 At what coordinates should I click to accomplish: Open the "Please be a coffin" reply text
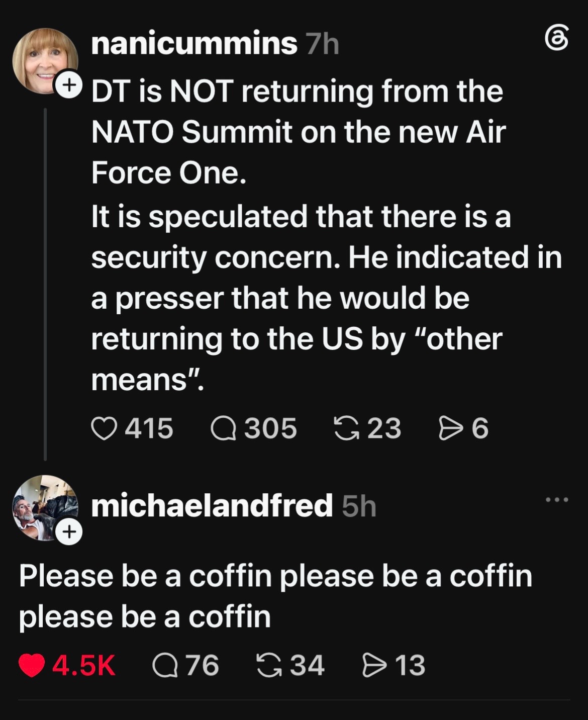[x=275, y=596]
